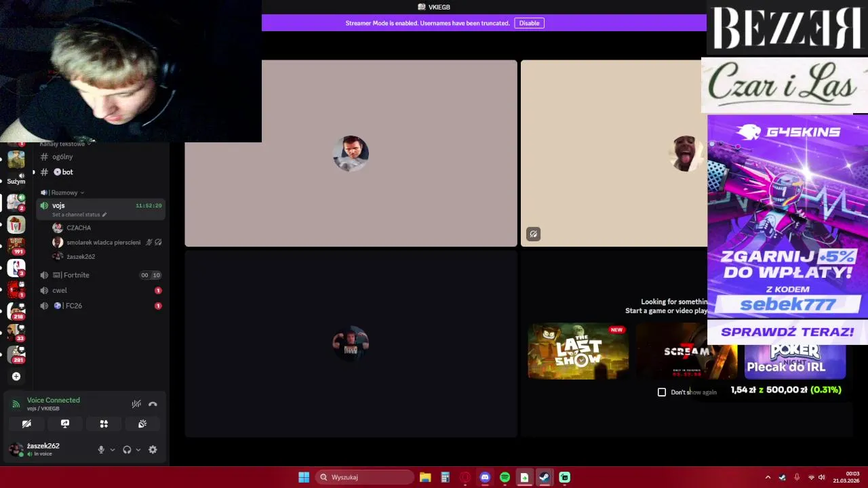The width and height of the screenshot is (868, 488).
Task: Open User Settings gear
Action: (153, 449)
